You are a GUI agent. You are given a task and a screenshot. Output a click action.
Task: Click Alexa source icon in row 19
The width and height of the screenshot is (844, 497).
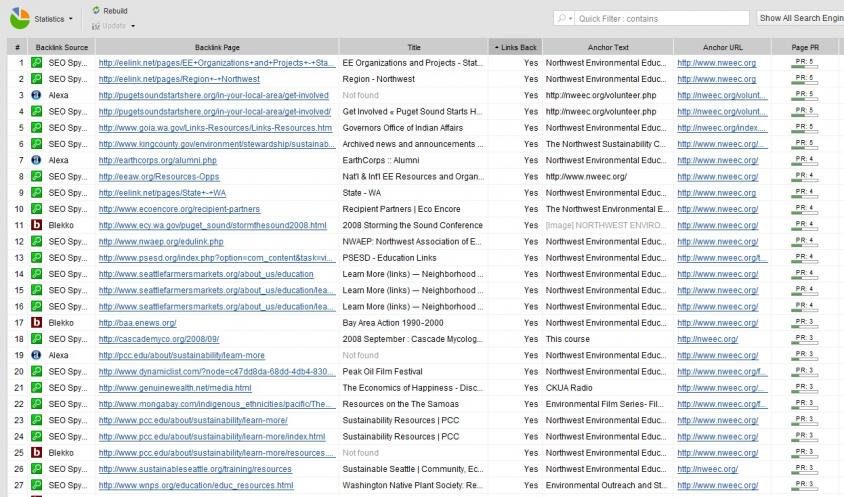(x=36, y=355)
